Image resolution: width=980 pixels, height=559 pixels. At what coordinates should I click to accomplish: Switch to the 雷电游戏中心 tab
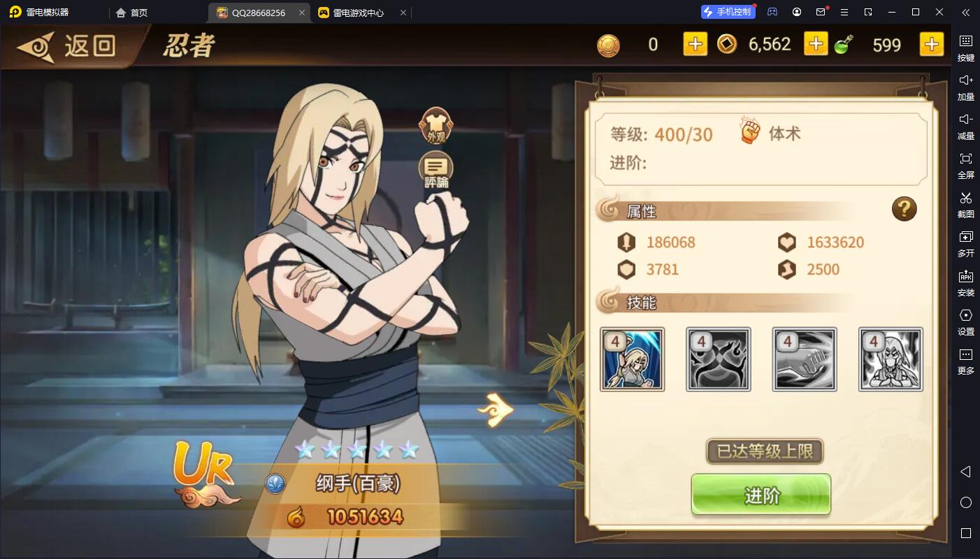[x=360, y=13]
